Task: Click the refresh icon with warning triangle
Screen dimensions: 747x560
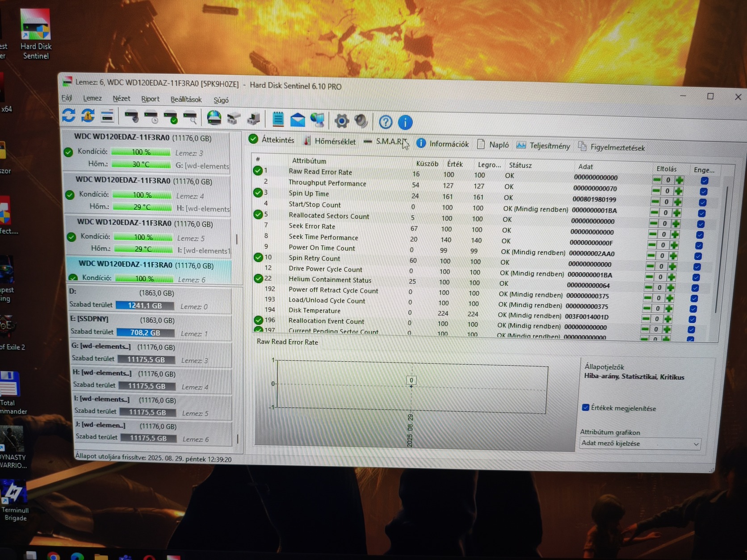Action: [88, 116]
